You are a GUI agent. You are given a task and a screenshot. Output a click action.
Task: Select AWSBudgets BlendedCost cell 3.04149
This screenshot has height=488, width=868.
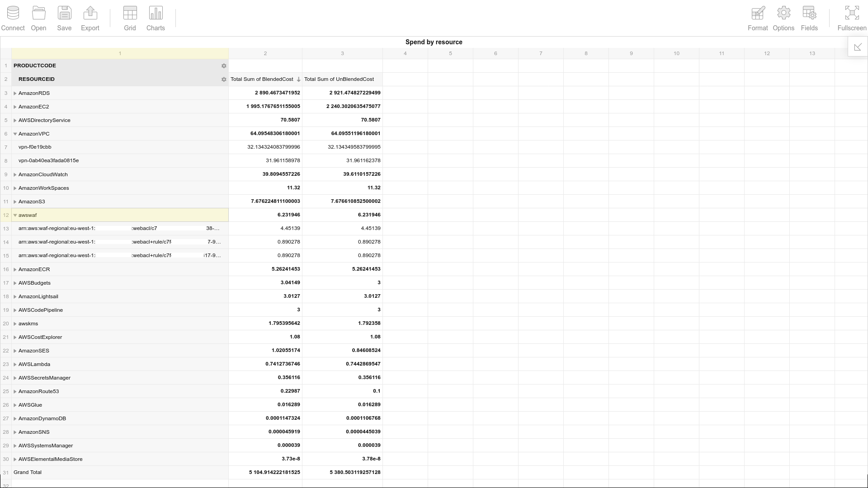click(x=265, y=282)
